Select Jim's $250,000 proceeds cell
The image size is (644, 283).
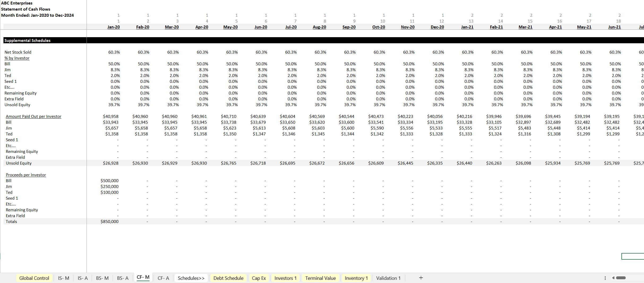click(x=109, y=187)
